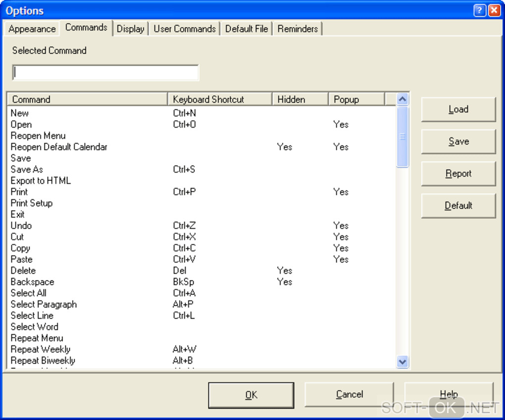This screenshot has height=420, width=505.
Task: Click the Alt+B shortcut cell
Action: click(x=183, y=361)
